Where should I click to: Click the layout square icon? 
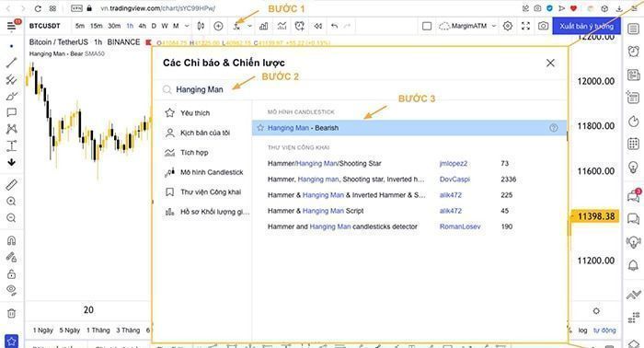pyautogui.click(x=427, y=27)
